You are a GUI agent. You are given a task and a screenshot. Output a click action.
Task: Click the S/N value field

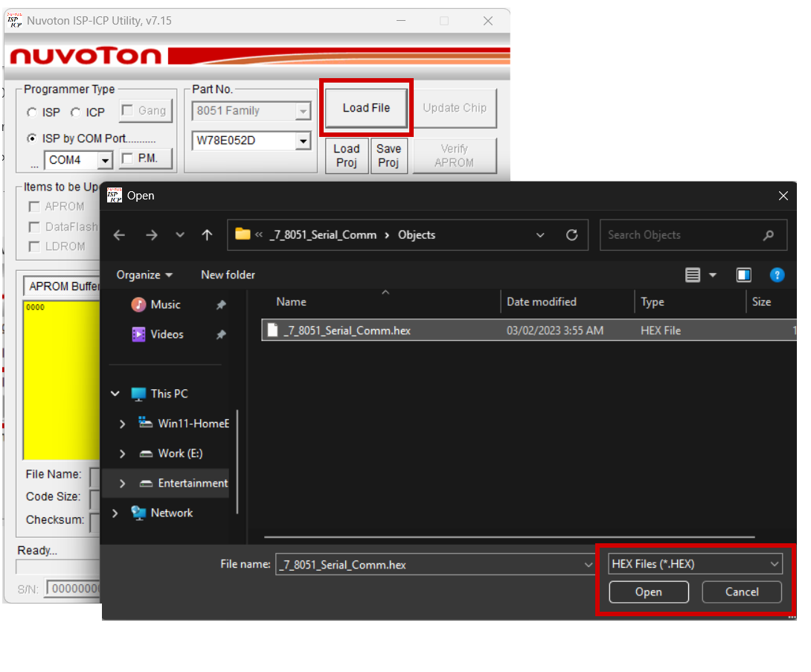[x=74, y=589]
